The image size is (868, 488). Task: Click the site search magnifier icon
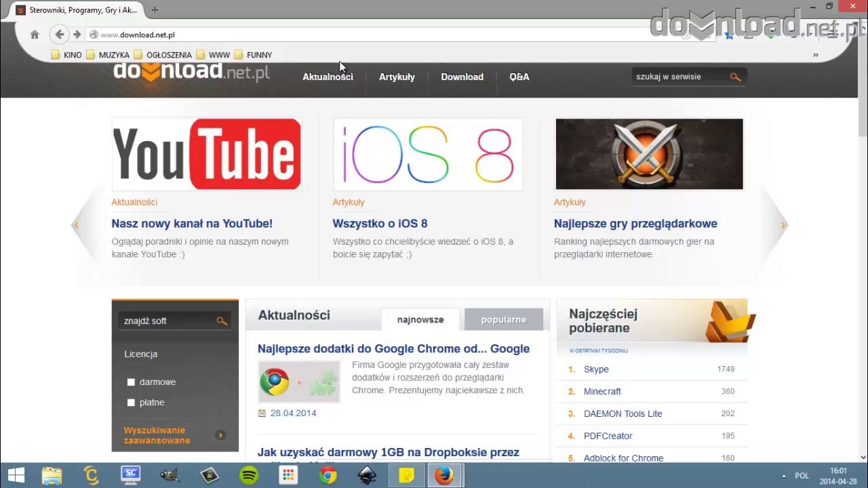(x=736, y=77)
